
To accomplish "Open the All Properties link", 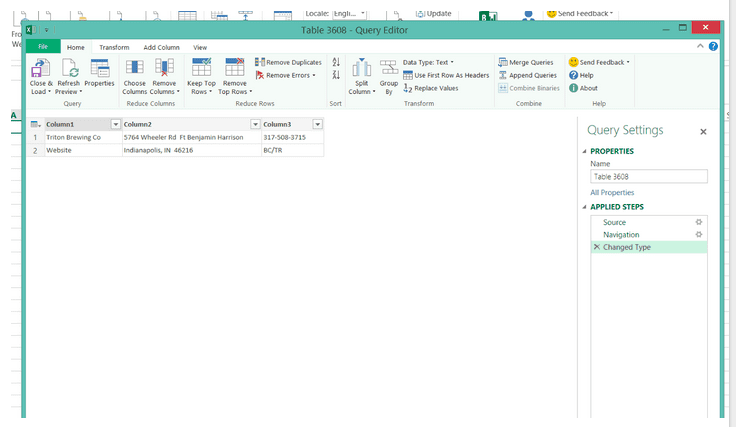I will (x=612, y=192).
